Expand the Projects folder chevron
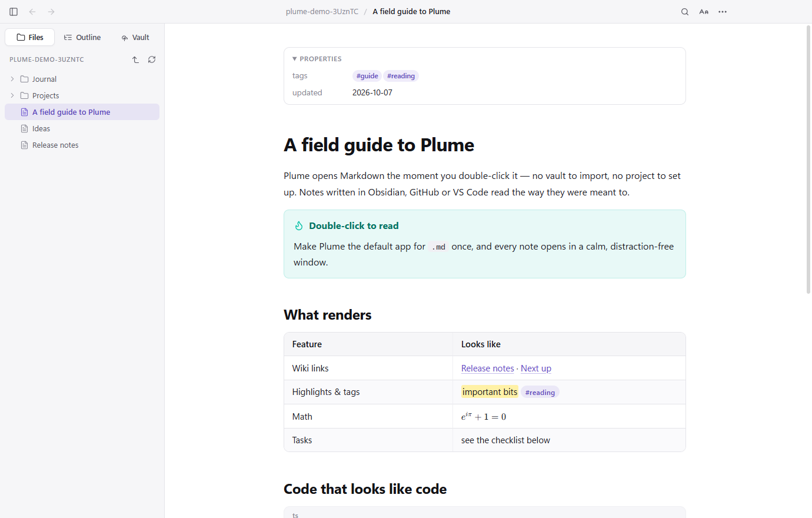 pos(12,95)
